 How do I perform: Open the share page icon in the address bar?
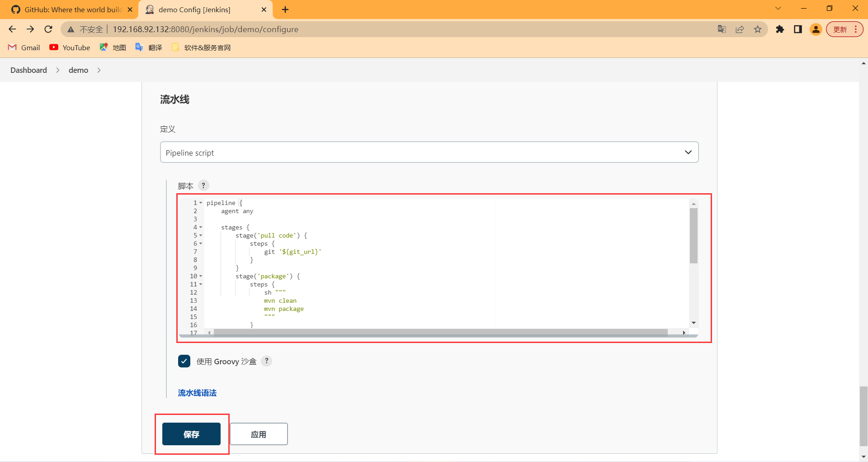(740, 29)
